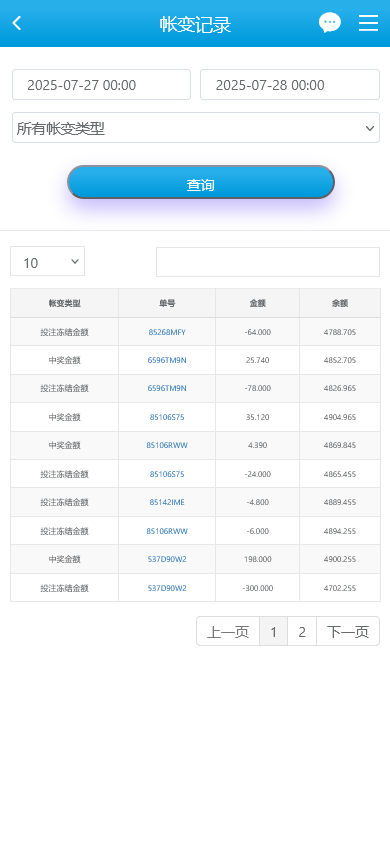
Task: Click 投注冻结金额 in the 85142IME row
Action: (x=65, y=502)
